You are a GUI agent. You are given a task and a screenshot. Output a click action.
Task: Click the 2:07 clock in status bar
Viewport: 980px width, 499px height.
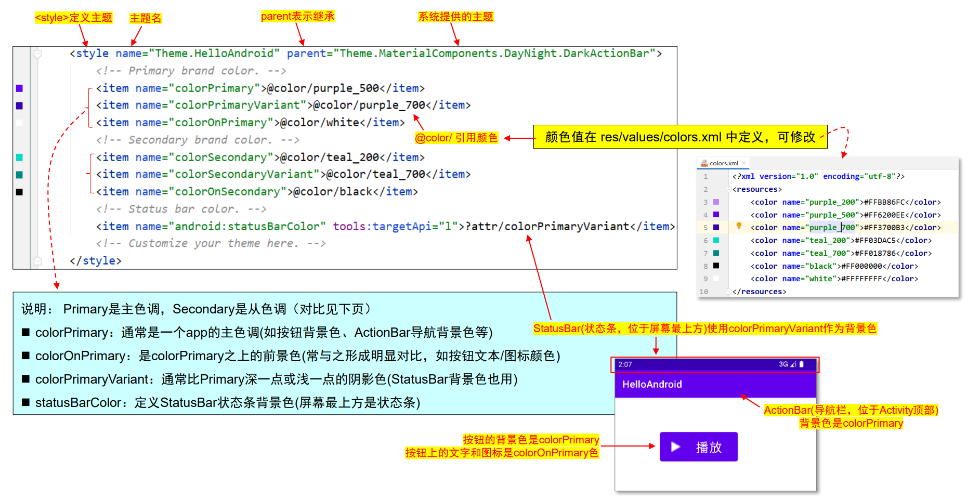pyautogui.click(x=625, y=364)
